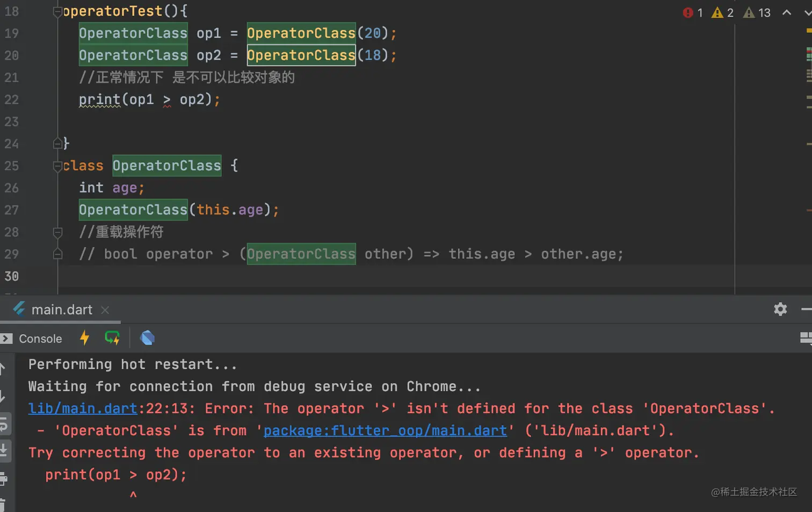Open lib/main.dart link in error output
812x512 pixels.
pos(83,408)
